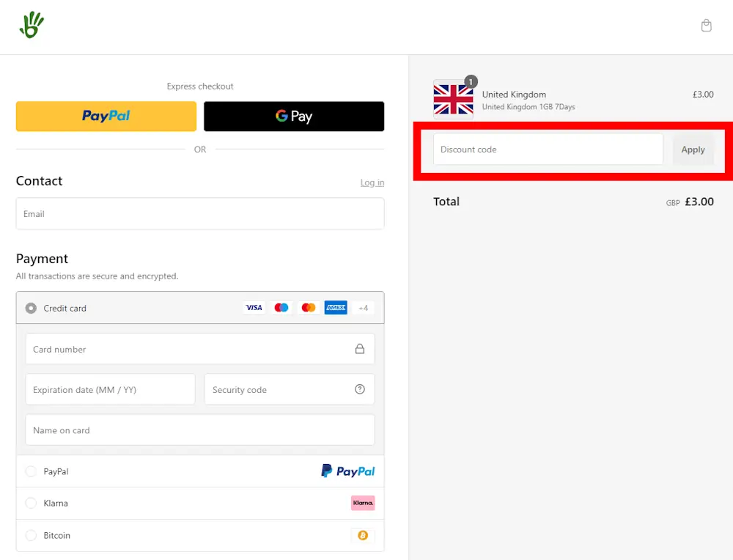Open the shopping bag cart icon

click(706, 24)
